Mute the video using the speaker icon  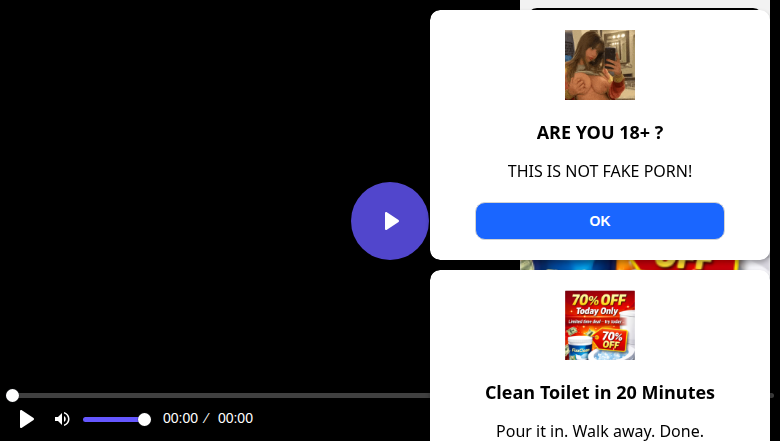[x=62, y=419]
